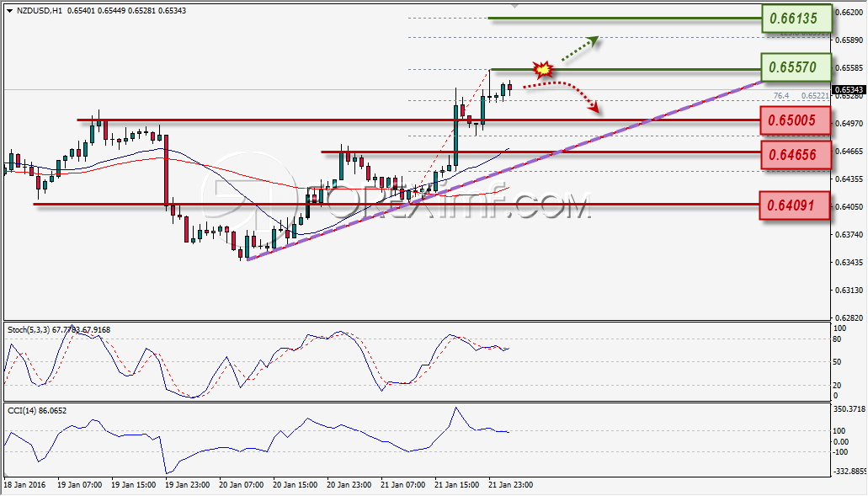The width and height of the screenshot is (868, 496).
Task: Click the 18 Jan 2016 date label
Action: click(25, 485)
